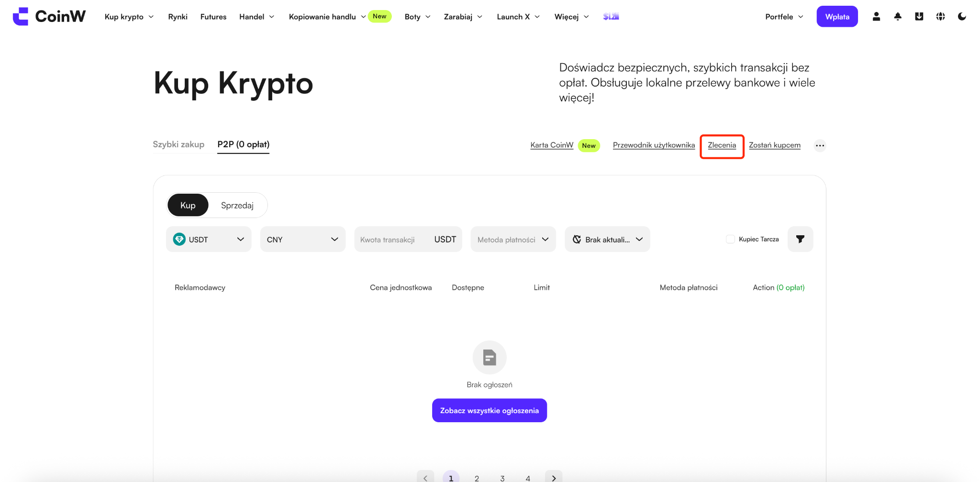The image size is (980, 482).
Task: Click the three-dots more options icon
Action: pyautogui.click(x=820, y=145)
